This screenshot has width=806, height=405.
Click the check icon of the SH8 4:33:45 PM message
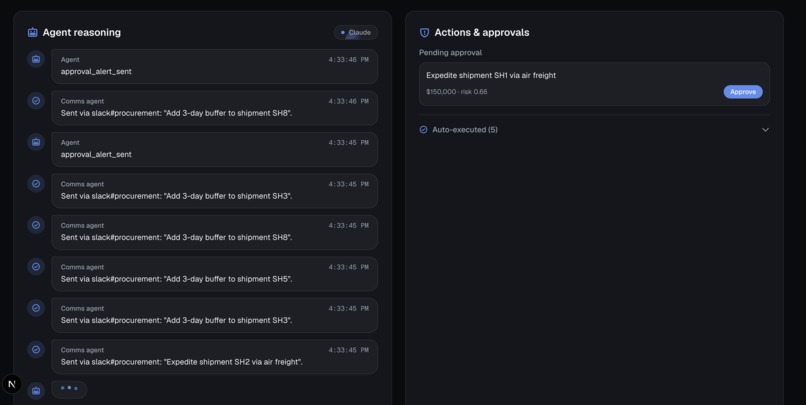tap(36, 225)
